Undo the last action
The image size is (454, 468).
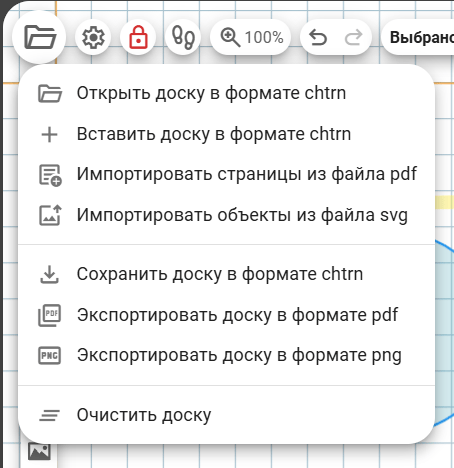click(x=318, y=37)
